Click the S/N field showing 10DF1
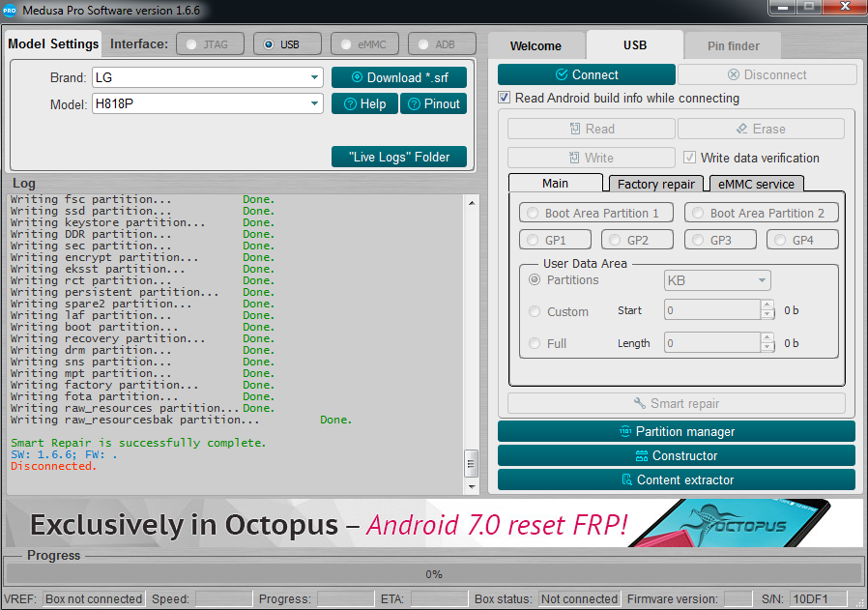The image size is (868, 610). (x=818, y=599)
